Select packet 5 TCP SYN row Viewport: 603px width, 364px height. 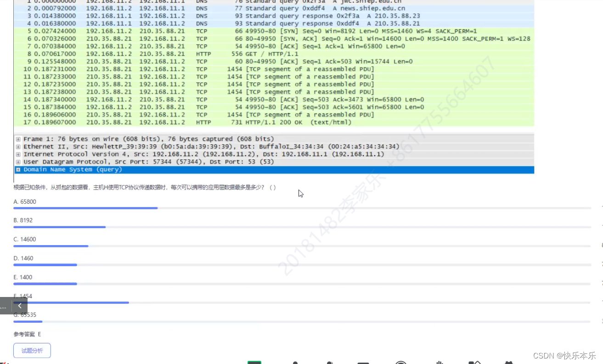point(274,31)
